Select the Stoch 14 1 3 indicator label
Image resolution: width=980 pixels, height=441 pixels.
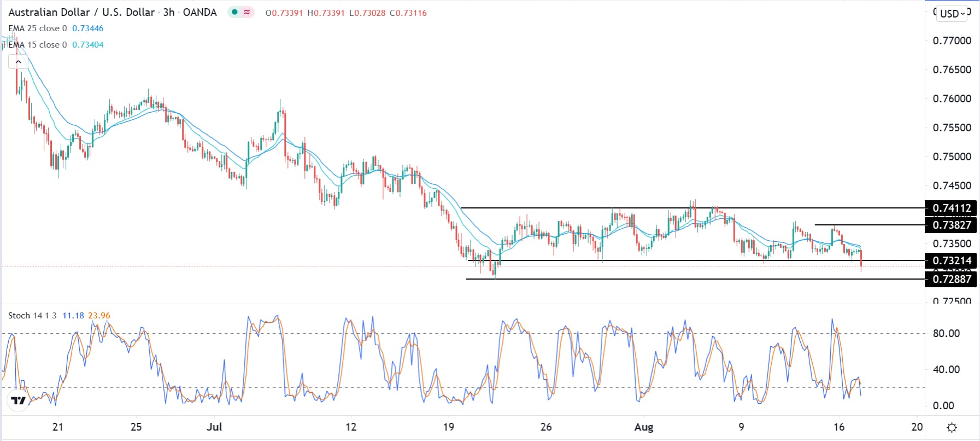coord(32,316)
